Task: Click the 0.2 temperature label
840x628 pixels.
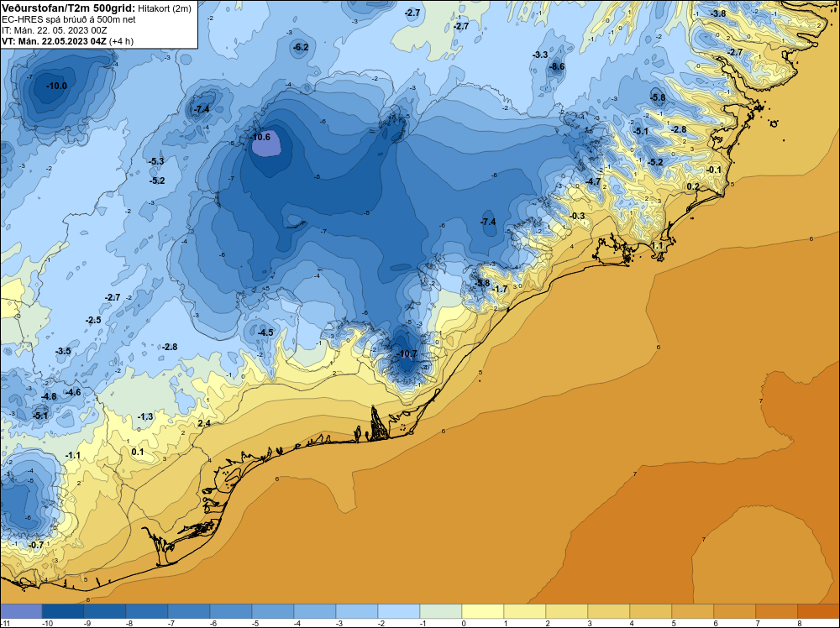Action: coord(693,186)
